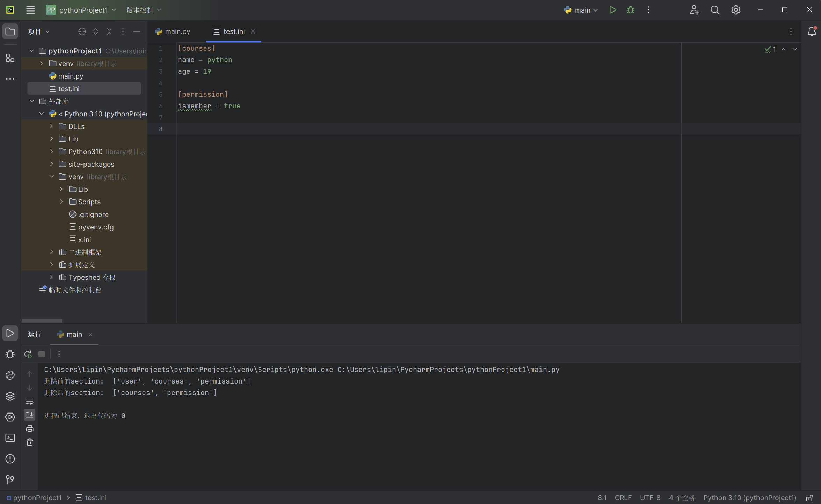Click the Search icon in top bar
821x504 pixels.
(715, 10)
